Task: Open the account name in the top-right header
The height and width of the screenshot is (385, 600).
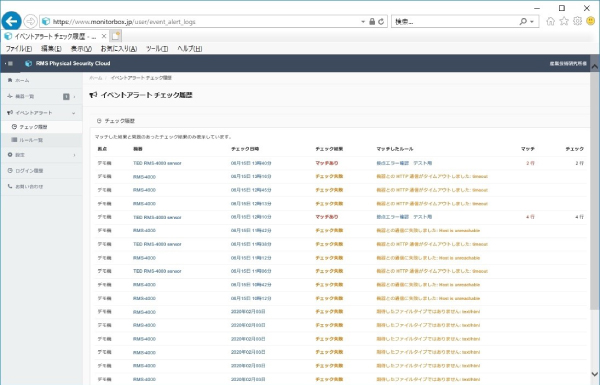Action: [x=568, y=64]
